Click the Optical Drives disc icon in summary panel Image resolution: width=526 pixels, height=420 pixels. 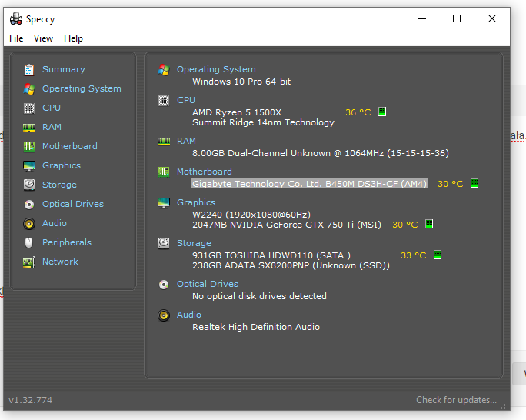pyautogui.click(x=164, y=285)
